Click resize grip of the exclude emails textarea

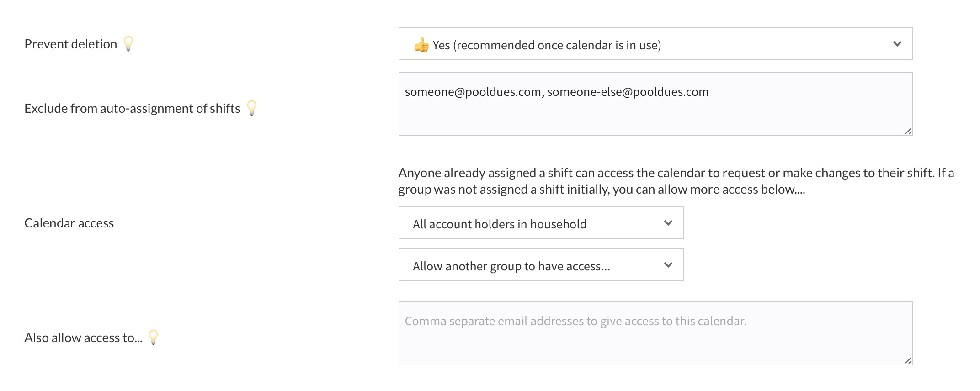pos(908,131)
